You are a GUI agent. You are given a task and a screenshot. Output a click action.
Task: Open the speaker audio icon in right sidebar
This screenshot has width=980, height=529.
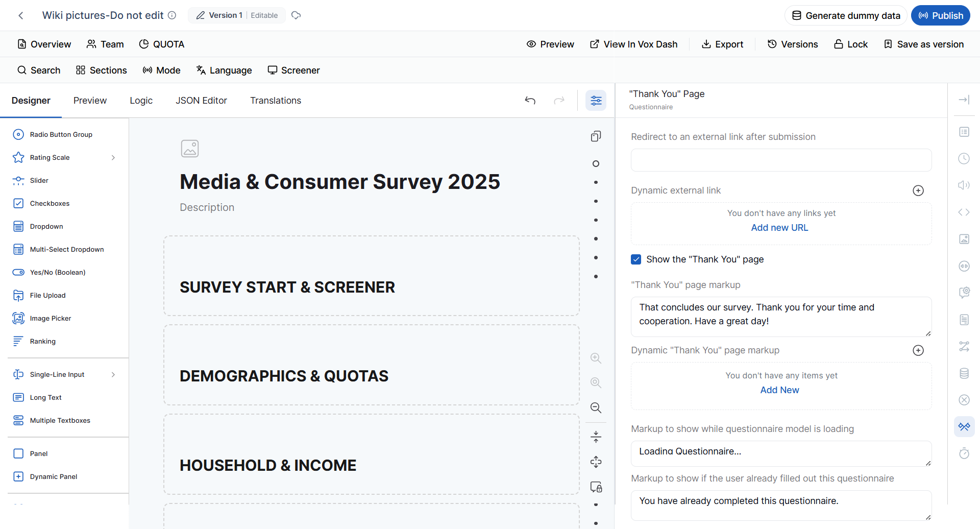click(964, 185)
